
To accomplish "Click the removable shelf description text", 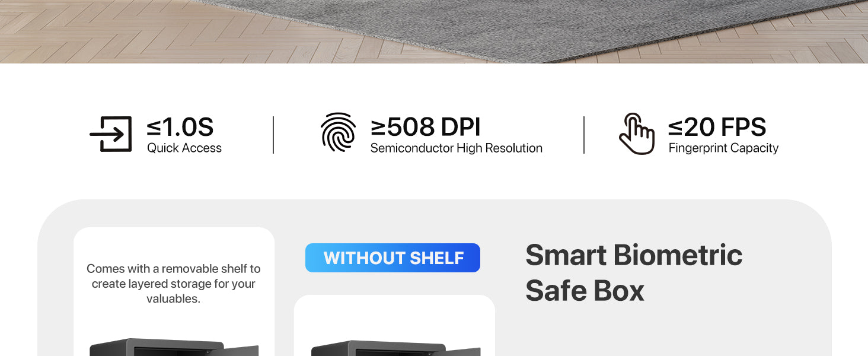I will [174, 284].
